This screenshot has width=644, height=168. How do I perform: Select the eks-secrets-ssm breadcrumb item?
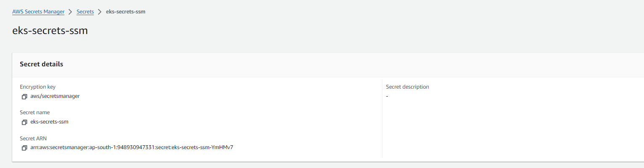126,12
